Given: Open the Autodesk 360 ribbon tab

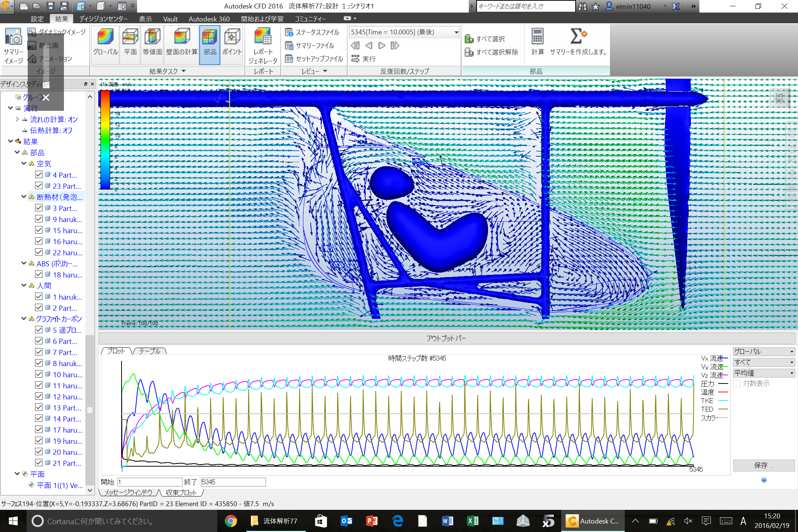Looking at the screenshot, I should point(209,19).
